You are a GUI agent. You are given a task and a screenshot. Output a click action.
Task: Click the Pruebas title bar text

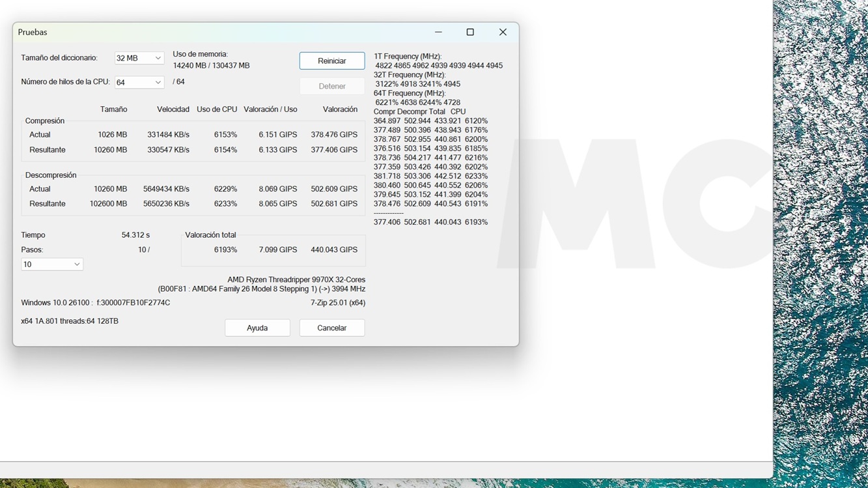33,32
